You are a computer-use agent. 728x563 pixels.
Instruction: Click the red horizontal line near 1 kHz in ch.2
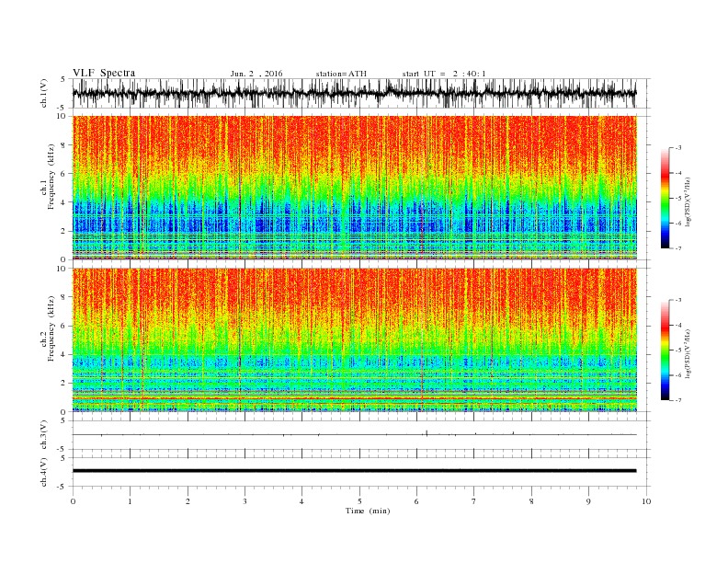[354, 398]
